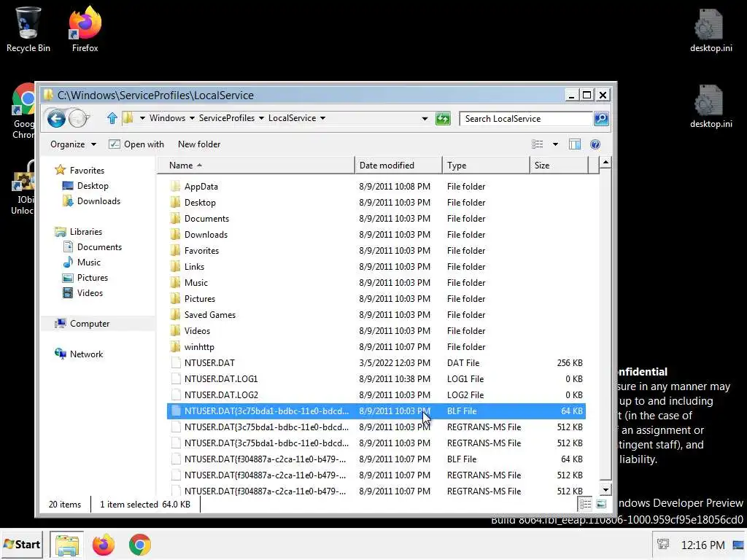Viewport: 747px width, 560px height.
Task: Open Google Chrome desktop icon
Action: (23, 111)
